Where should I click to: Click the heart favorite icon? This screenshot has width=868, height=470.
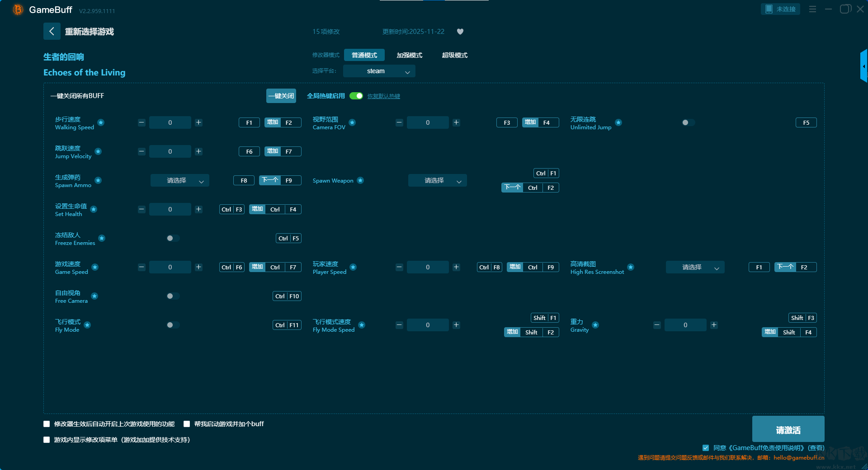point(460,32)
